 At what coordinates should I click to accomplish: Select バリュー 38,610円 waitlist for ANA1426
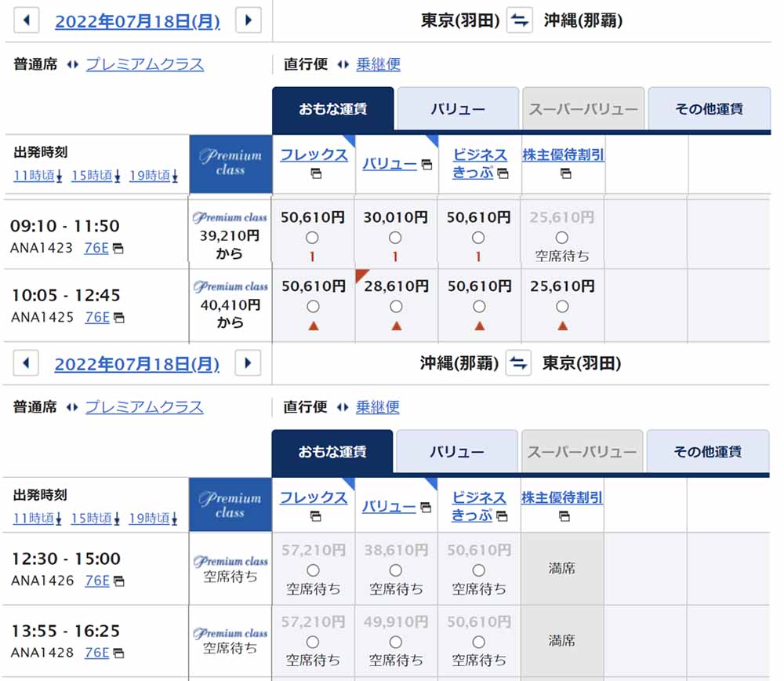[396, 570]
